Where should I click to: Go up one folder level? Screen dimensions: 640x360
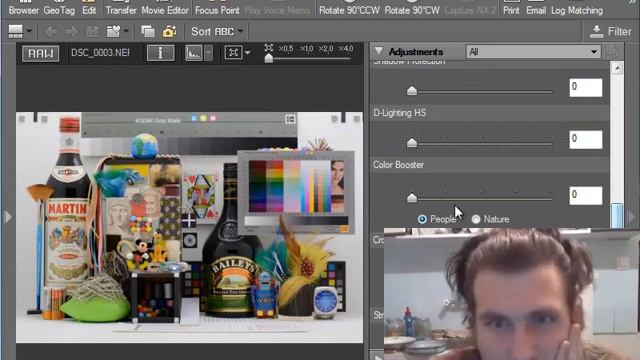coord(92,31)
